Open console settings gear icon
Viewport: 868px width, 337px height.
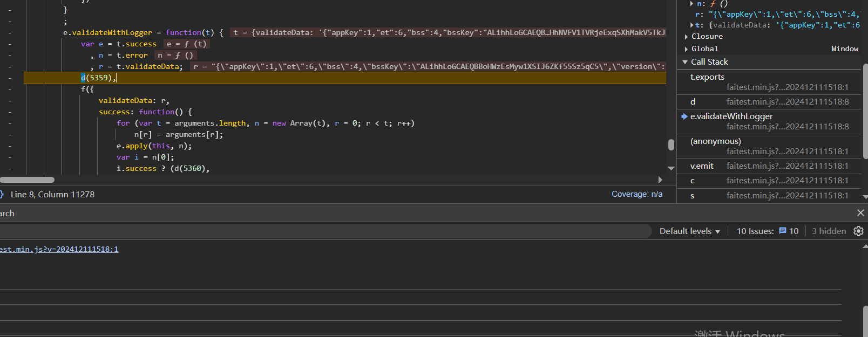[x=858, y=231]
